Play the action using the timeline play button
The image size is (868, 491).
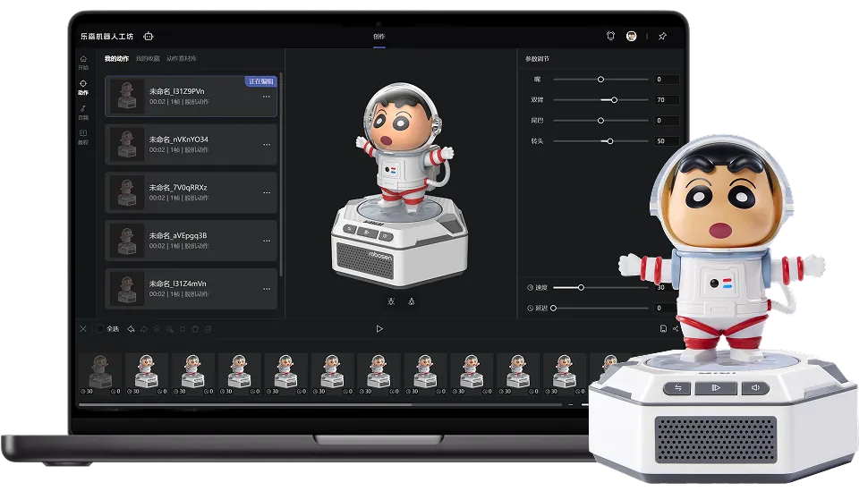[x=379, y=329]
